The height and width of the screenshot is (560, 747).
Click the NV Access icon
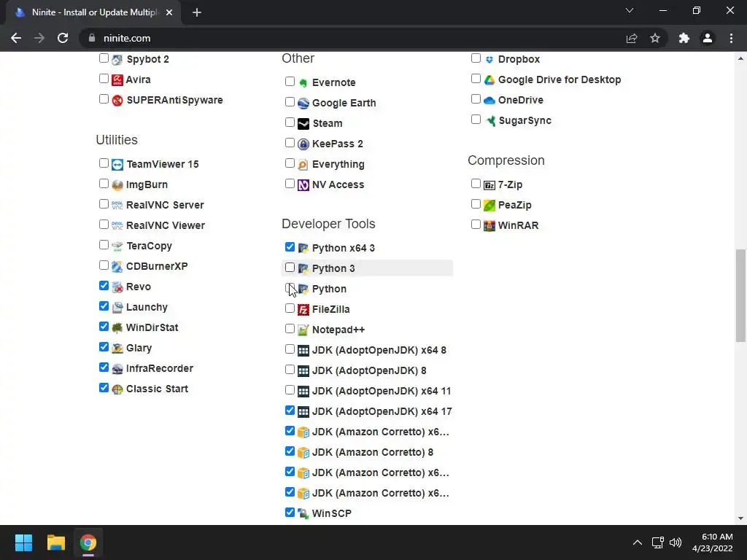(303, 185)
